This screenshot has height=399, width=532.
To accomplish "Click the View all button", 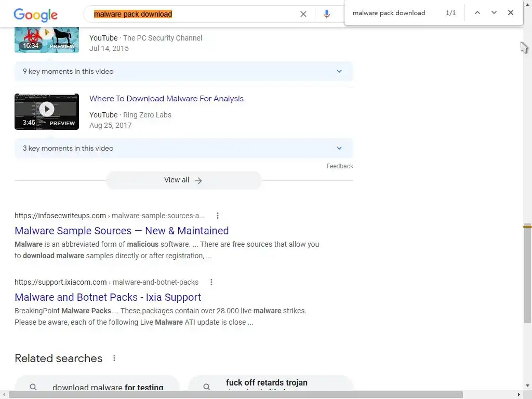I will point(183,180).
